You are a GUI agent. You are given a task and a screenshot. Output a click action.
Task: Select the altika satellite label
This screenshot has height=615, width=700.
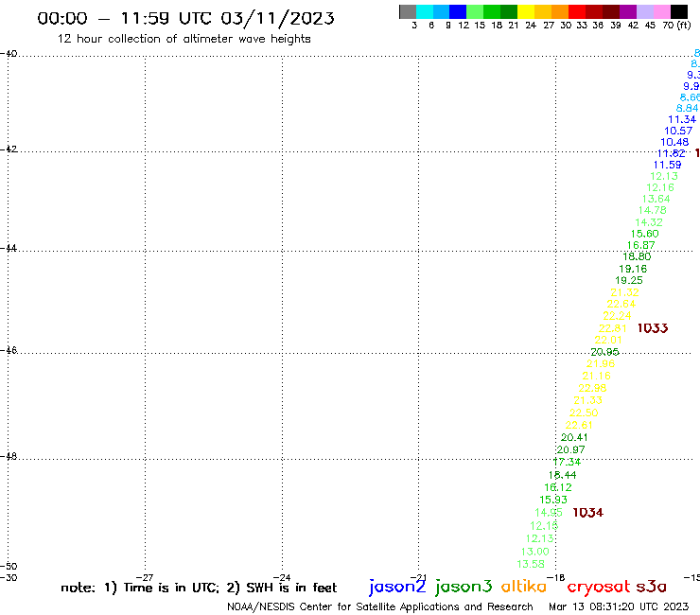point(523,587)
